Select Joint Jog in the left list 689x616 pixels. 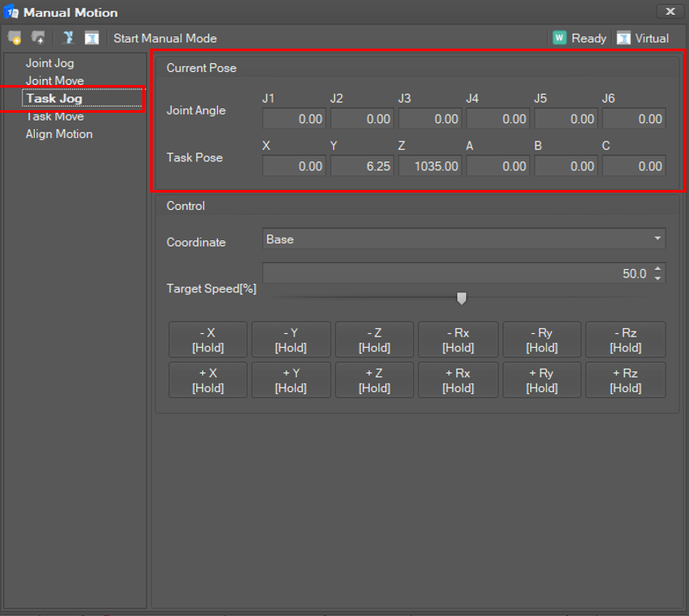pos(49,63)
